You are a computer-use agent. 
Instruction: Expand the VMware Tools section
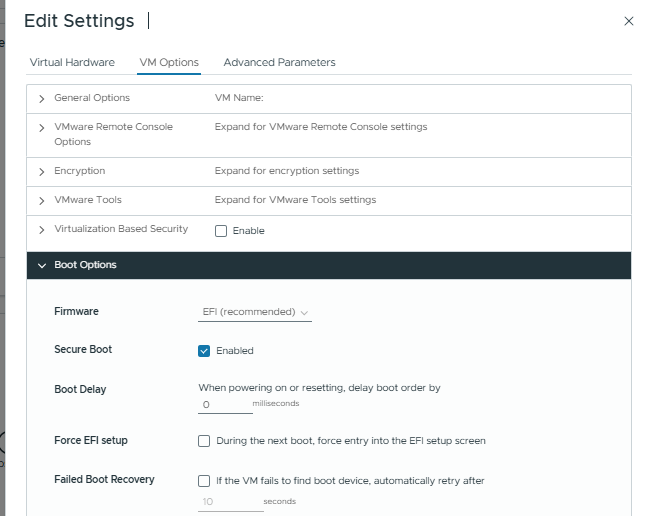[42, 201]
